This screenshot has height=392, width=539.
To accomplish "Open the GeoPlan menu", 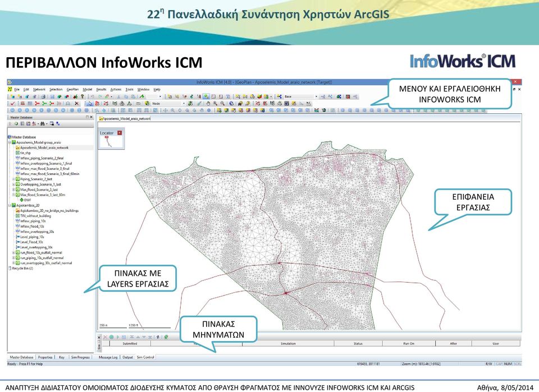I will (72, 89).
